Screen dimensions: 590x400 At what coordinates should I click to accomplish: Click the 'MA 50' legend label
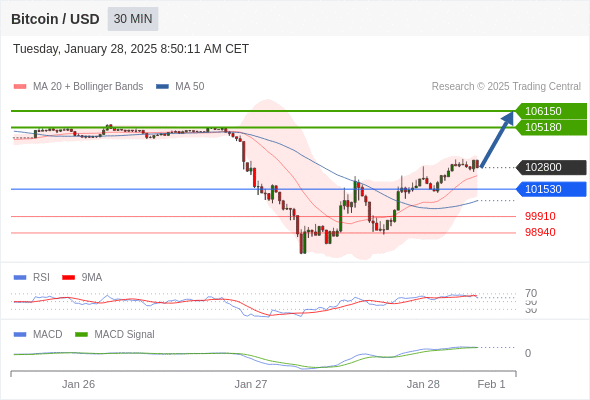pos(190,87)
